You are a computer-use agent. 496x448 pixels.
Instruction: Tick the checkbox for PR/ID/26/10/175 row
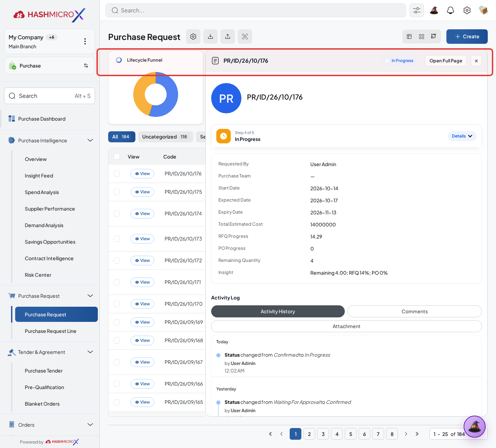click(117, 192)
